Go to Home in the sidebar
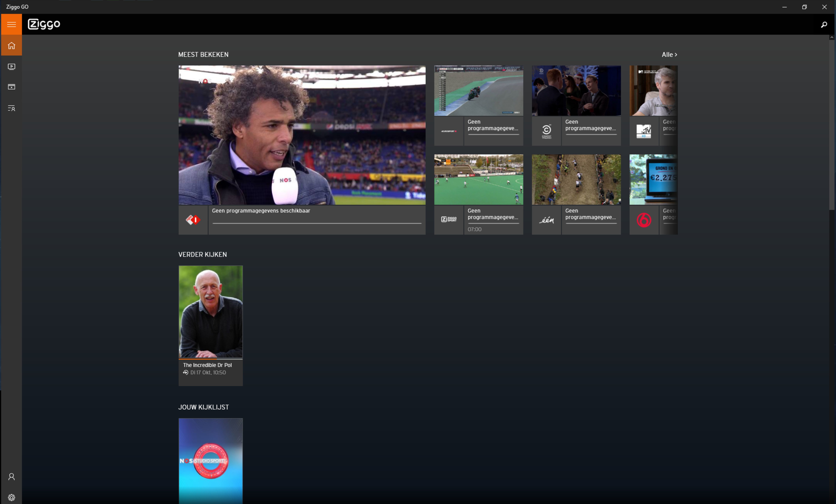Screen dimensions: 836x504 (x=12, y=45)
